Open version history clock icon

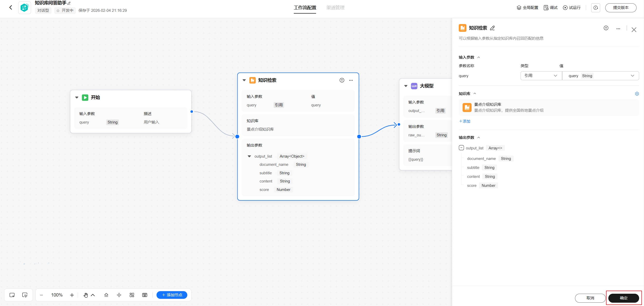596,8
